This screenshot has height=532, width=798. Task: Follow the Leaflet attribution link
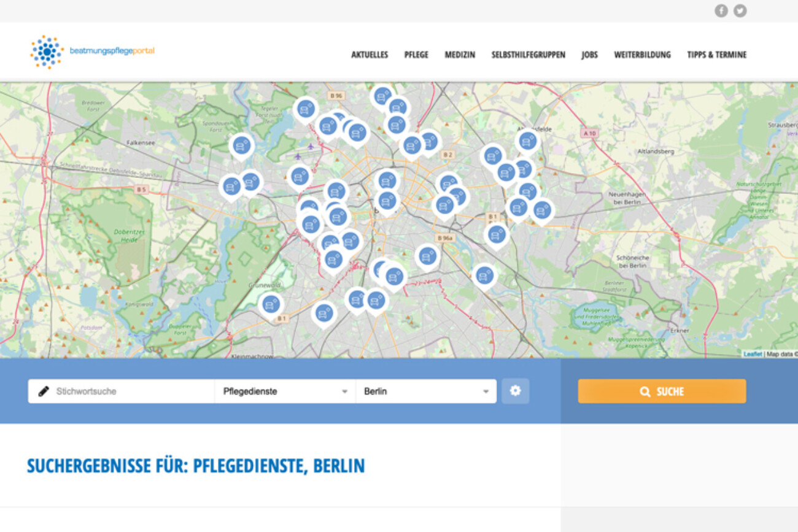click(752, 354)
